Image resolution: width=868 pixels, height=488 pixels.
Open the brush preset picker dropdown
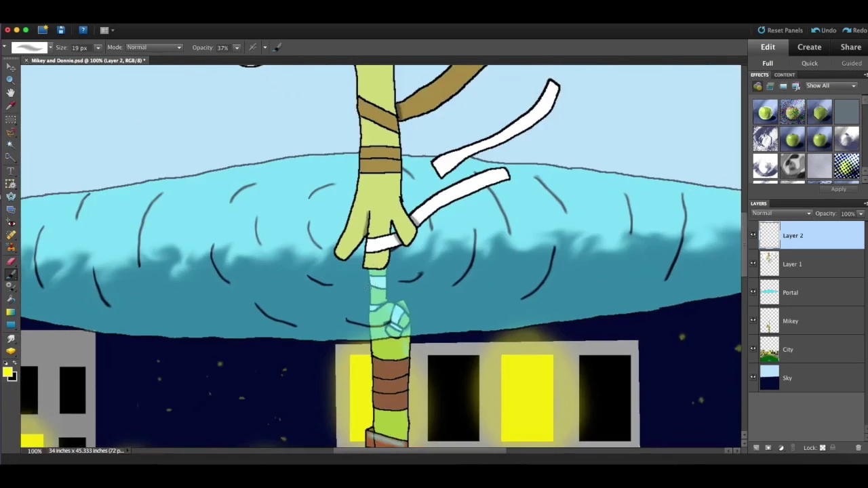50,47
